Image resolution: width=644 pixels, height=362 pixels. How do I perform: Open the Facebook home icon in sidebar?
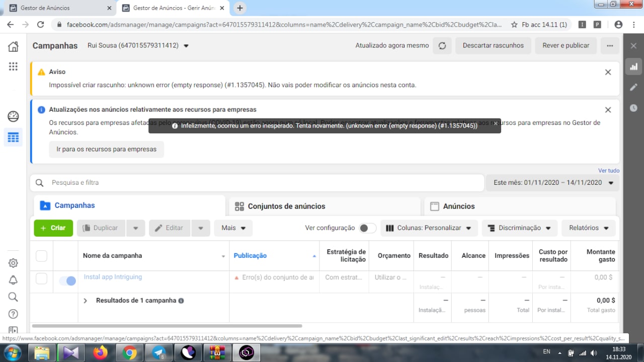[x=13, y=47]
